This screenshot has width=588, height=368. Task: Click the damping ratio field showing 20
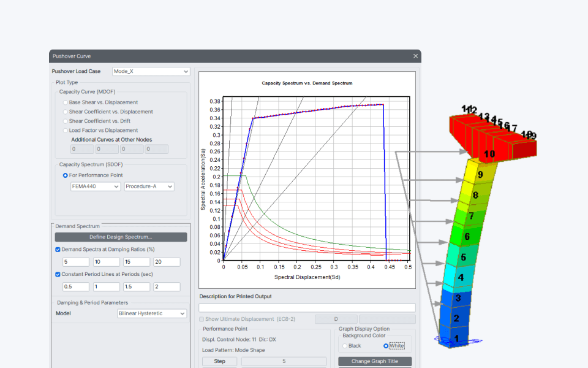coord(167,262)
